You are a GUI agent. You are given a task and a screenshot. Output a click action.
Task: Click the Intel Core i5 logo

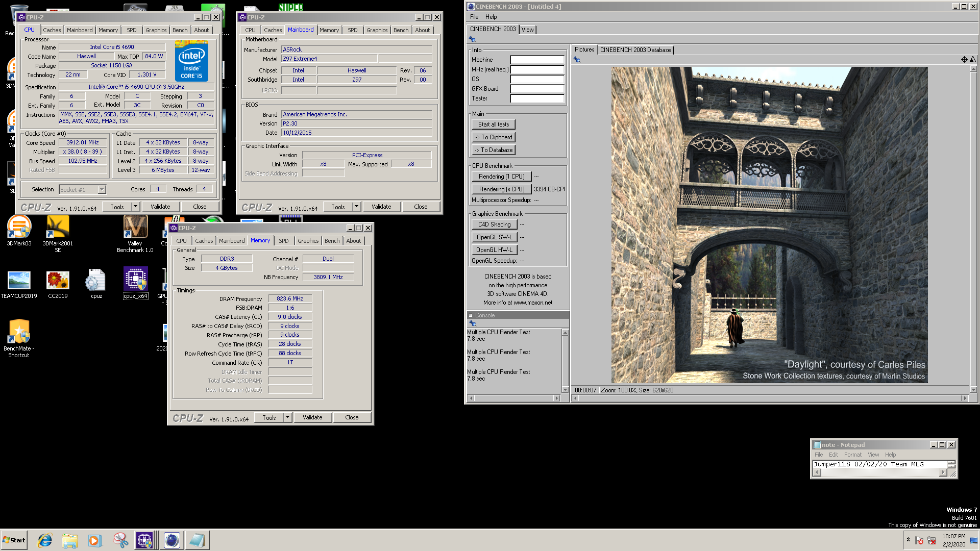click(191, 62)
